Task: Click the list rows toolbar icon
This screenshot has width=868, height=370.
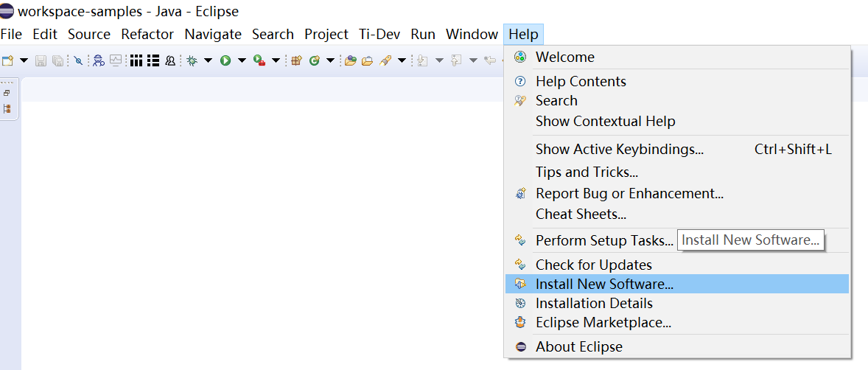Action: [153, 60]
